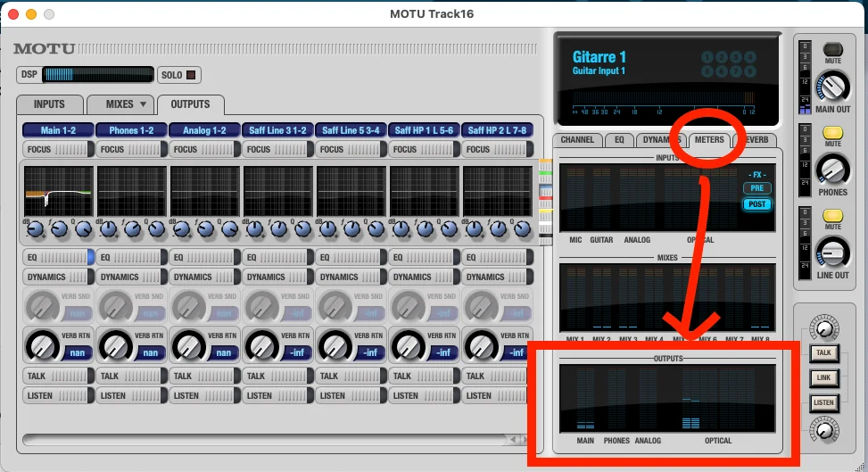Select the OUTPUTS tab
Viewport: 868px width, 472px height.
point(190,104)
